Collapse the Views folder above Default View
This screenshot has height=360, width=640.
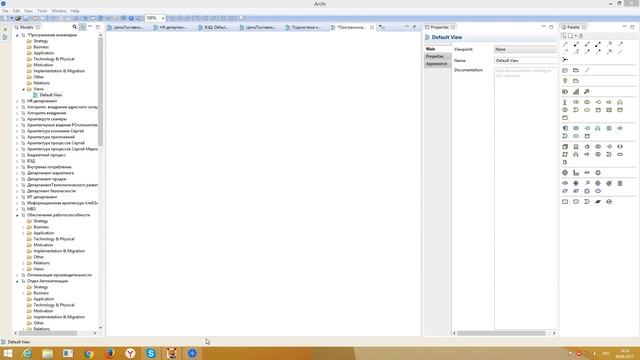click(24, 89)
